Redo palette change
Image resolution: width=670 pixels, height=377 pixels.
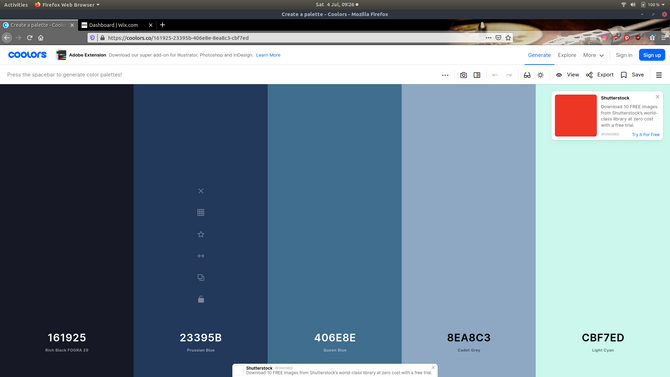pos(508,75)
